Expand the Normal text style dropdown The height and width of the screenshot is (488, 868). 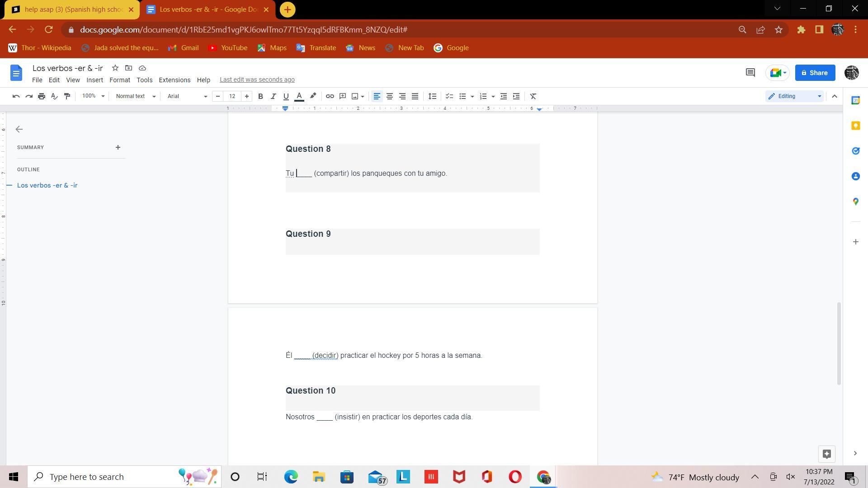point(135,96)
